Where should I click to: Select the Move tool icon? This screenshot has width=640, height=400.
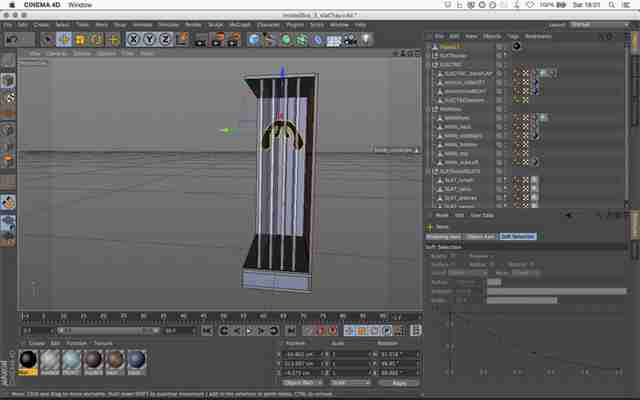tap(64, 40)
